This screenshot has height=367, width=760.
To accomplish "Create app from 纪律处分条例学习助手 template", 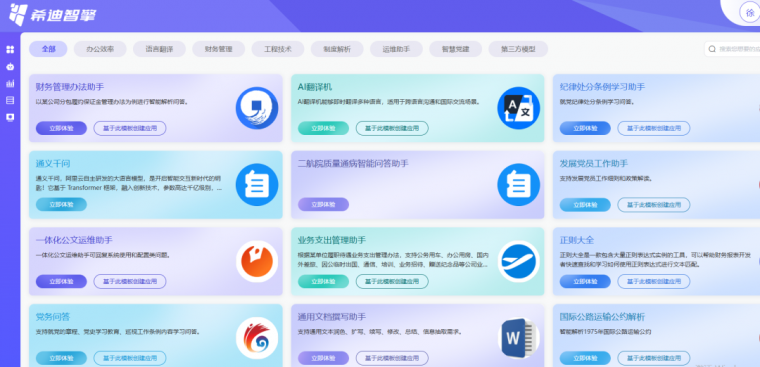I will [654, 128].
